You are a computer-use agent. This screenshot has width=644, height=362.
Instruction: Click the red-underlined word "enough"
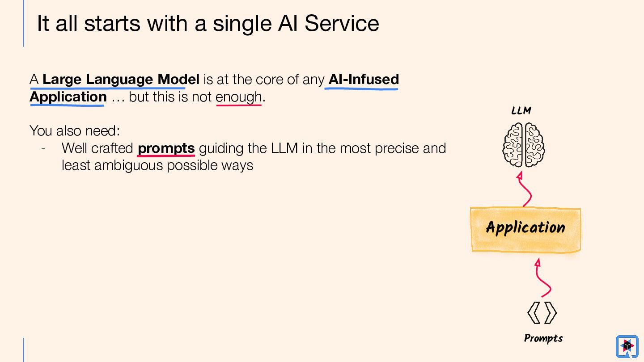coord(239,97)
